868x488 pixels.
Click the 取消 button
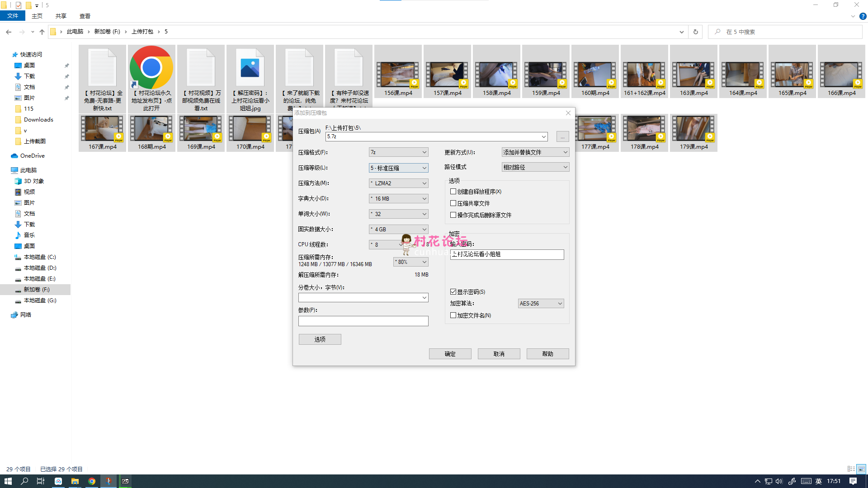click(x=499, y=354)
